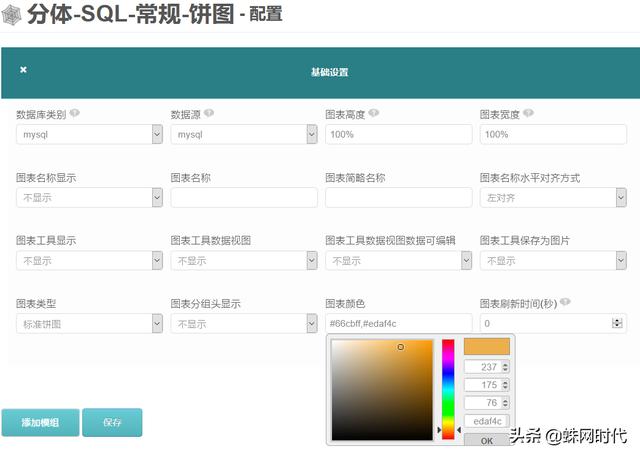Click the 图表简略名称 text field
640x457 pixels.
point(399,197)
